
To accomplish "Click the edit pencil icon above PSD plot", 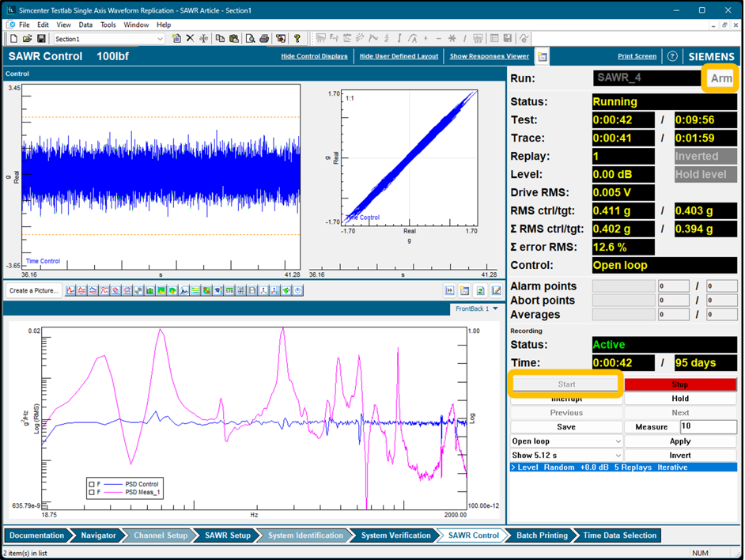I will (496, 290).
